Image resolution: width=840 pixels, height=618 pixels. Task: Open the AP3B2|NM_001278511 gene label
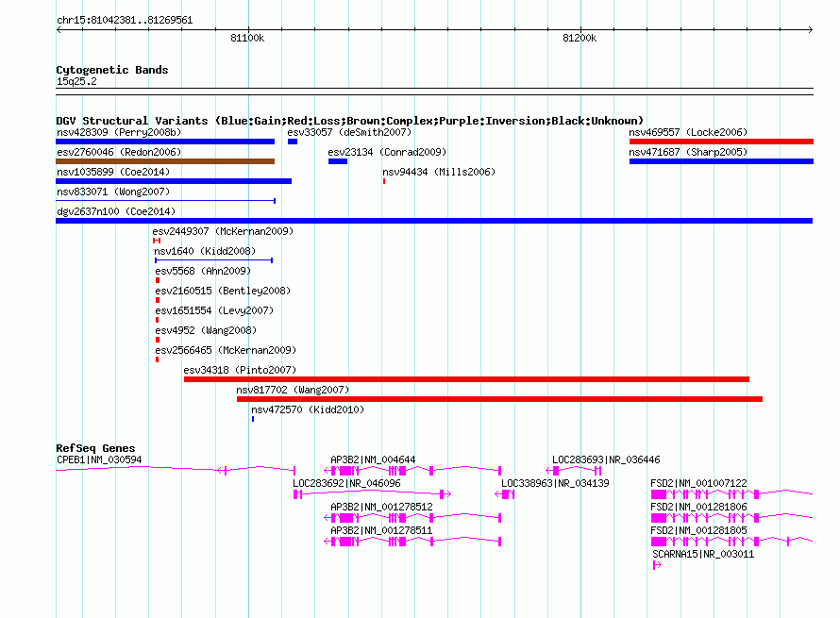pyautogui.click(x=381, y=530)
